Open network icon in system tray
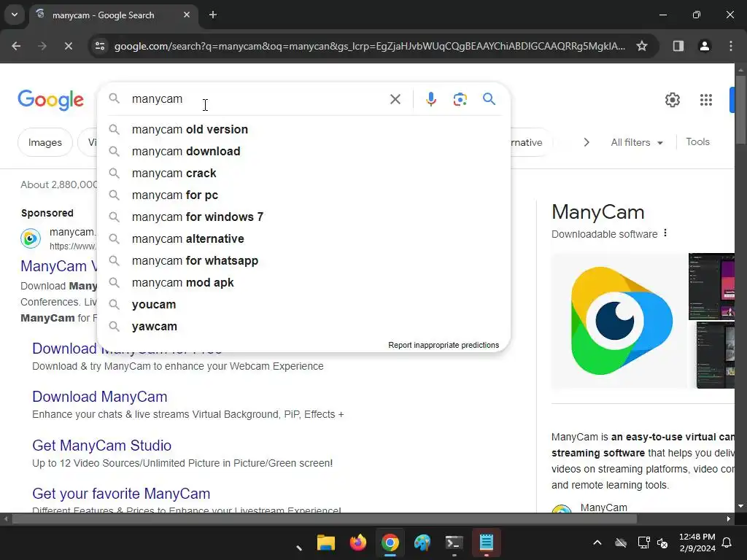Screen dimensions: 747x560 tap(643, 542)
